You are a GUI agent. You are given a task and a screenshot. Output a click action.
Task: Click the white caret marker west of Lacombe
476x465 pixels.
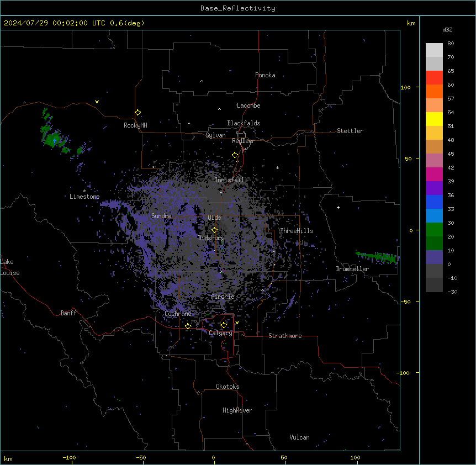(219, 109)
